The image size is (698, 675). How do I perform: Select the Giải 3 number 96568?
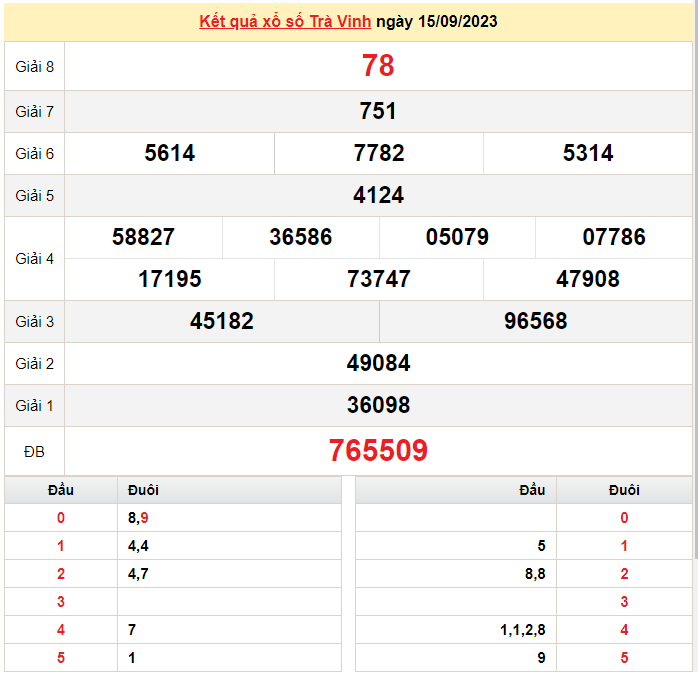(x=536, y=321)
